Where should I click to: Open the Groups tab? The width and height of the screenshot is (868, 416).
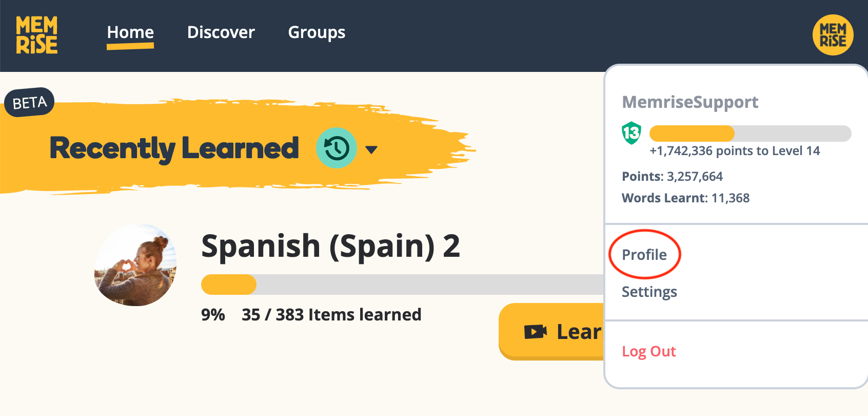317,32
